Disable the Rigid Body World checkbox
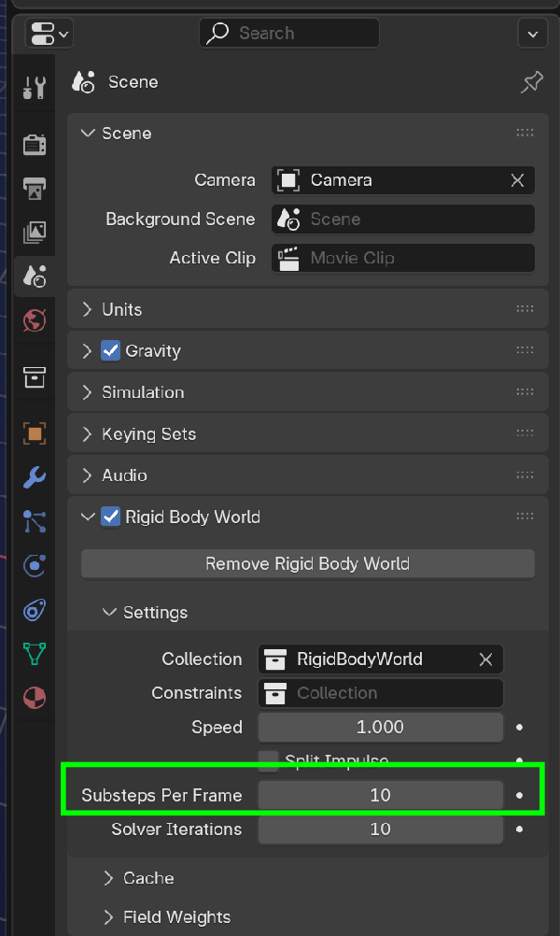560x936 pixels. (x=109, y=516)
